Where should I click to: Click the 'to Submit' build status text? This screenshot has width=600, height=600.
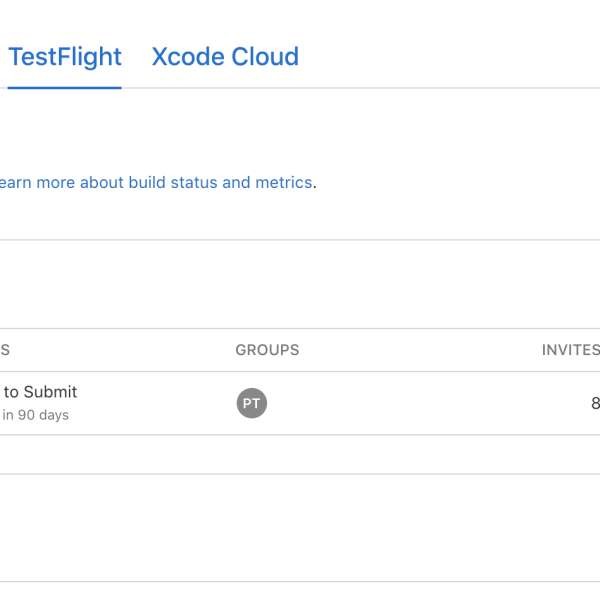(40, 392)
